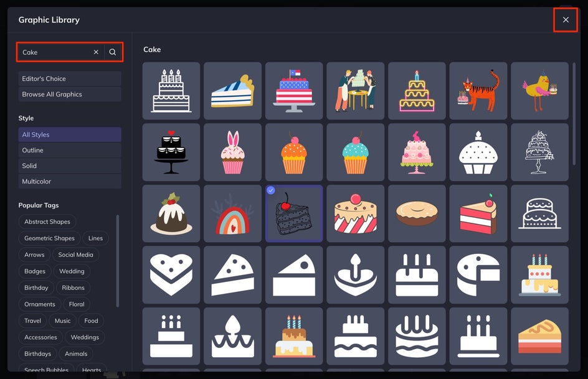Select the pink bunny ears cupcake
This screenshot has width=588, height=379.
[232, 152]
